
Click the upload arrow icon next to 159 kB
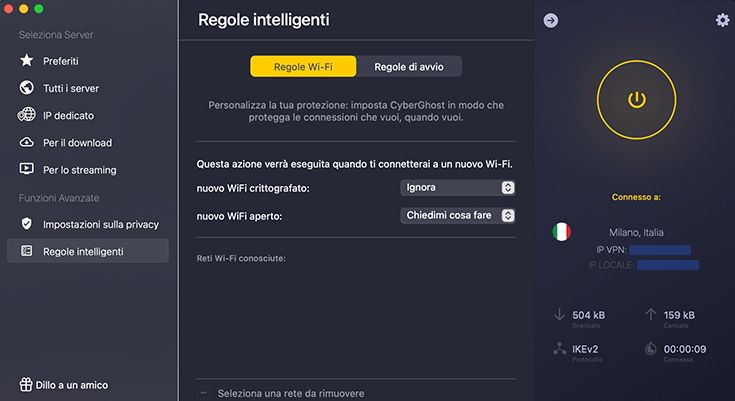click(x=651, y=314)
